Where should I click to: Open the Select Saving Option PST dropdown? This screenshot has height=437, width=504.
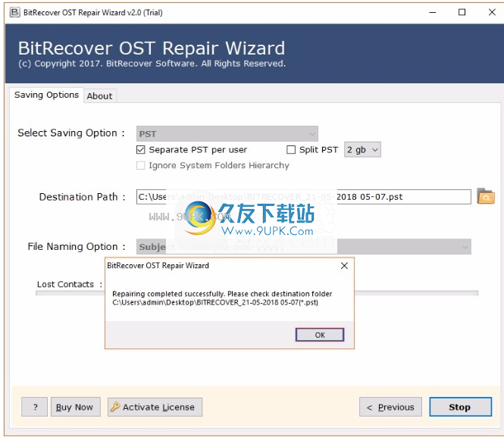(227, 133)
